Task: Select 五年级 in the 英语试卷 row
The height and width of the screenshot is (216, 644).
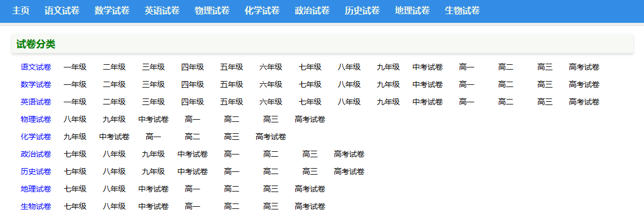Action: 232,102
